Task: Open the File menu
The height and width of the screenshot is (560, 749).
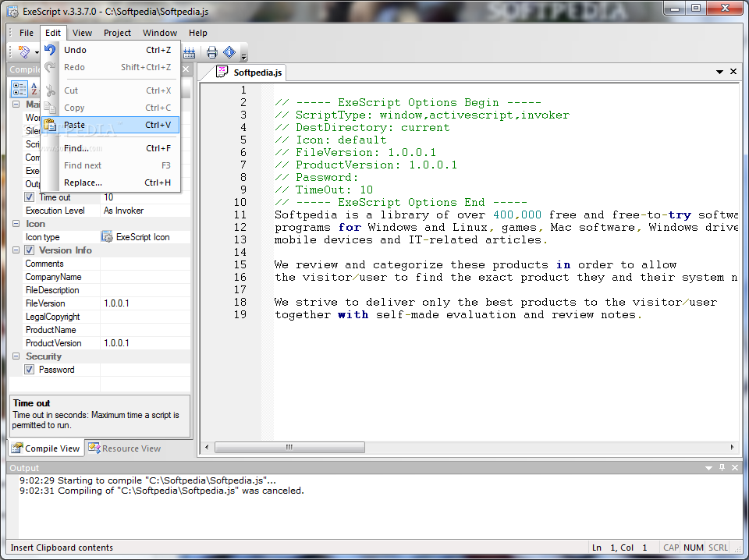Action: 27,33
